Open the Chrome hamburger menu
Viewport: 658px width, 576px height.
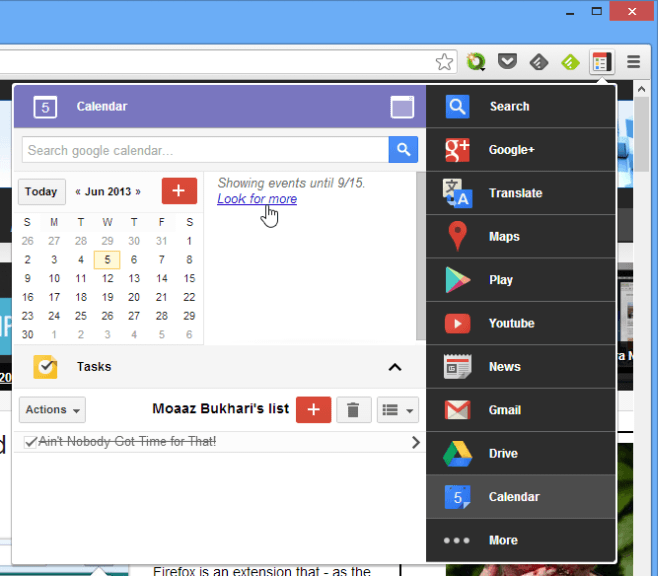[634, 62]
